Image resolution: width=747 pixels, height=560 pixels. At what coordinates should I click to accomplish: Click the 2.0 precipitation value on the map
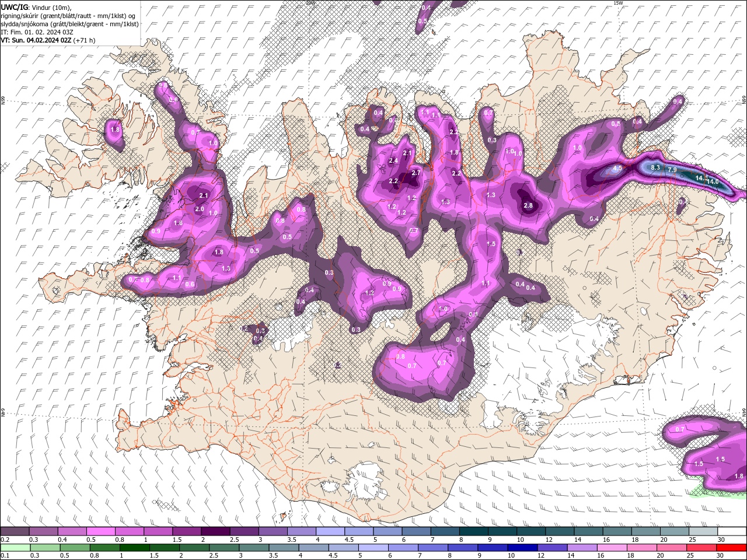200,209
